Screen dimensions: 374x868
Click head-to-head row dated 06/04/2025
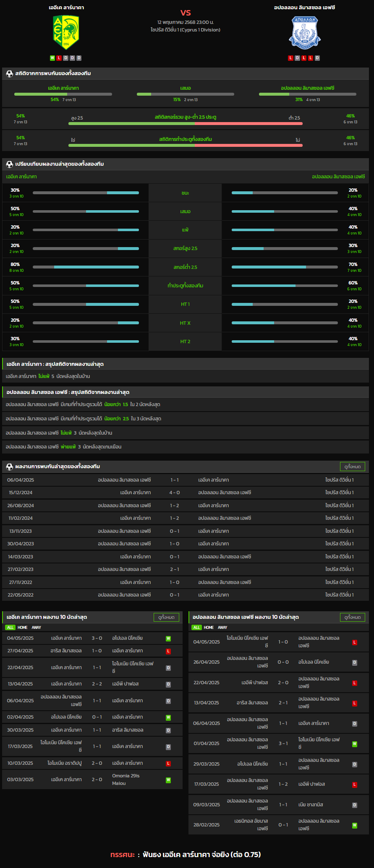click(186, 480)
